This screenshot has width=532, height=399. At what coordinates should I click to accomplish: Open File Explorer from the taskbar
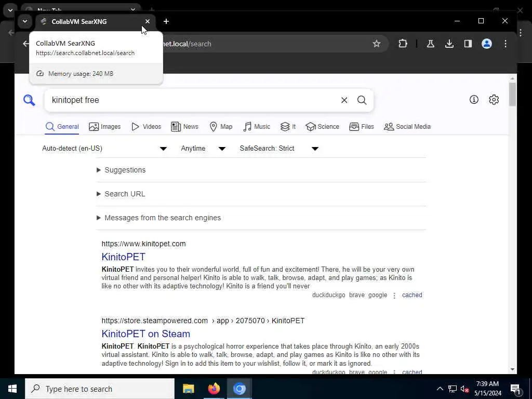[188, 389]
